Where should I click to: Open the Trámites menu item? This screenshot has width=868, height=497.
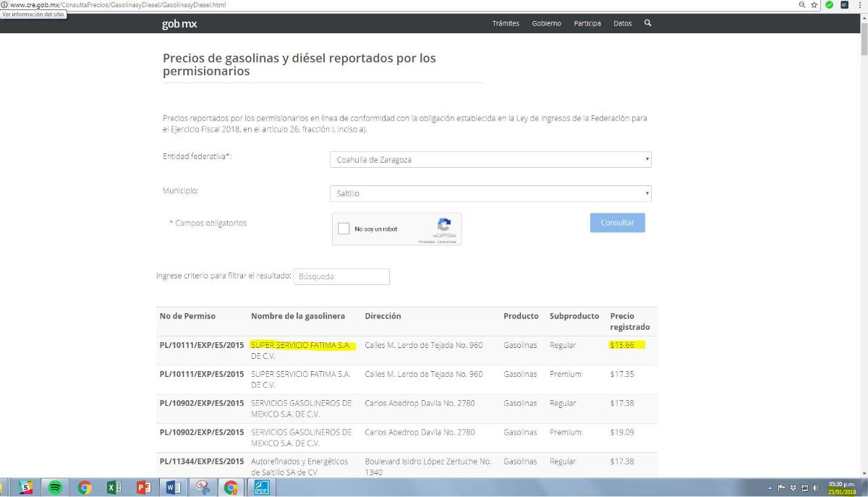[x=506, y=23]
